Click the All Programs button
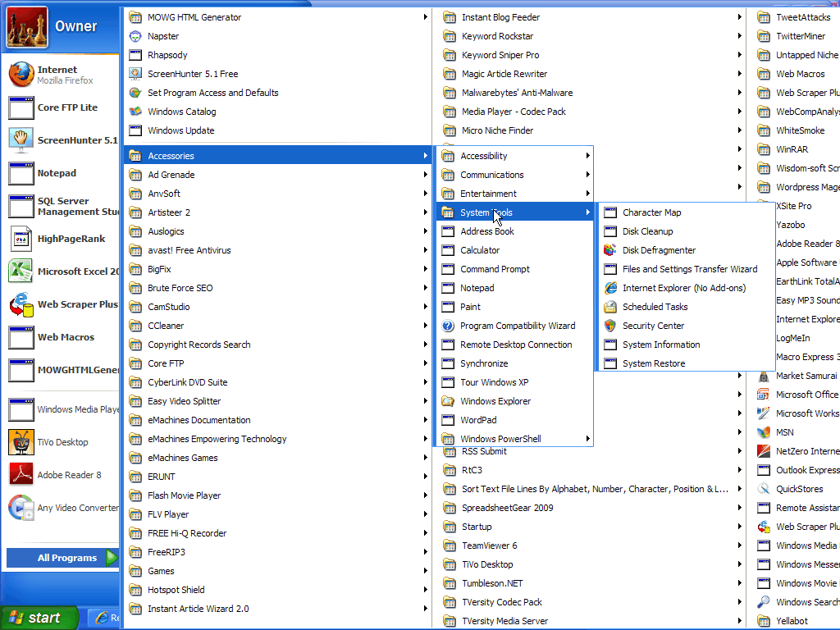Image resolution: width=840 pixels, height=630 pixels. [x=62, y=558]
